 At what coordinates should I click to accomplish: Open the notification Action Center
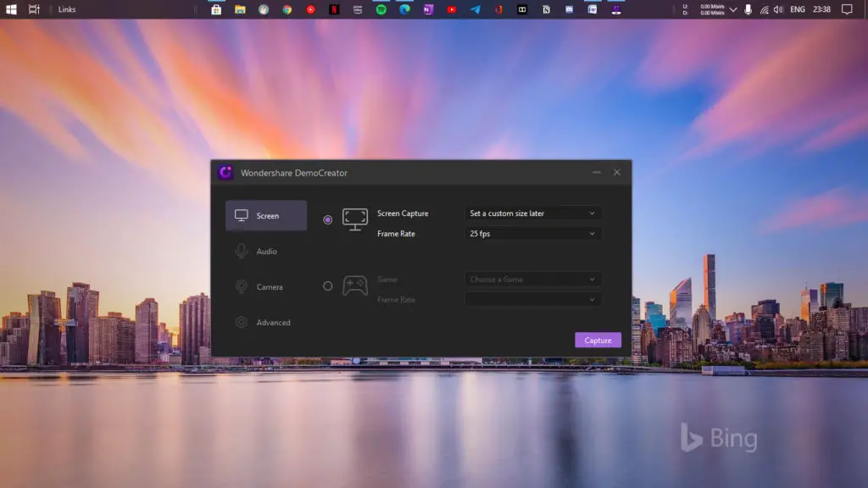coord(847,9)
